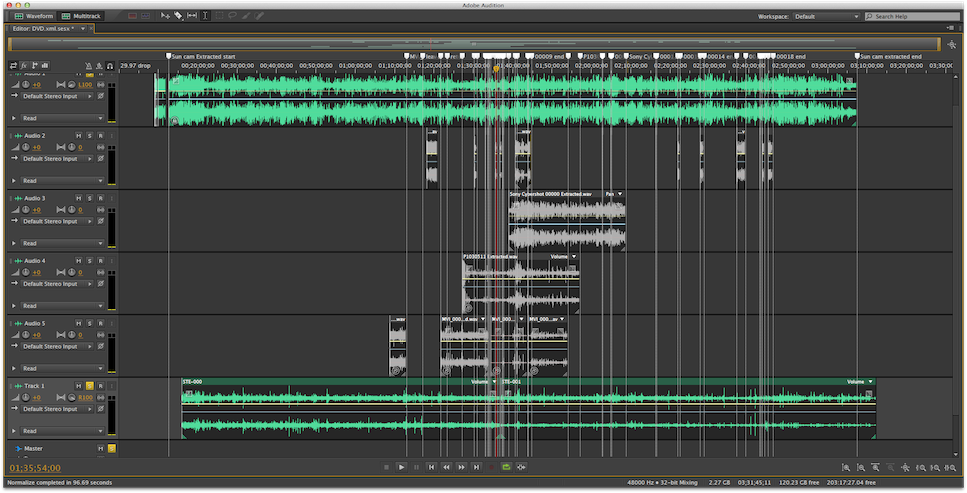Screen dimensions: 967x493
Task: Open Audio 5 automation mode Read dropdown
Action: pos(62,369)
